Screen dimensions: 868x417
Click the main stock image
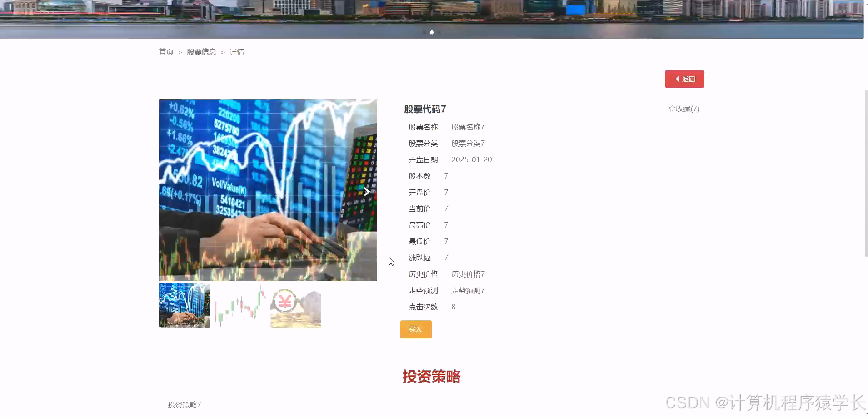268,190
